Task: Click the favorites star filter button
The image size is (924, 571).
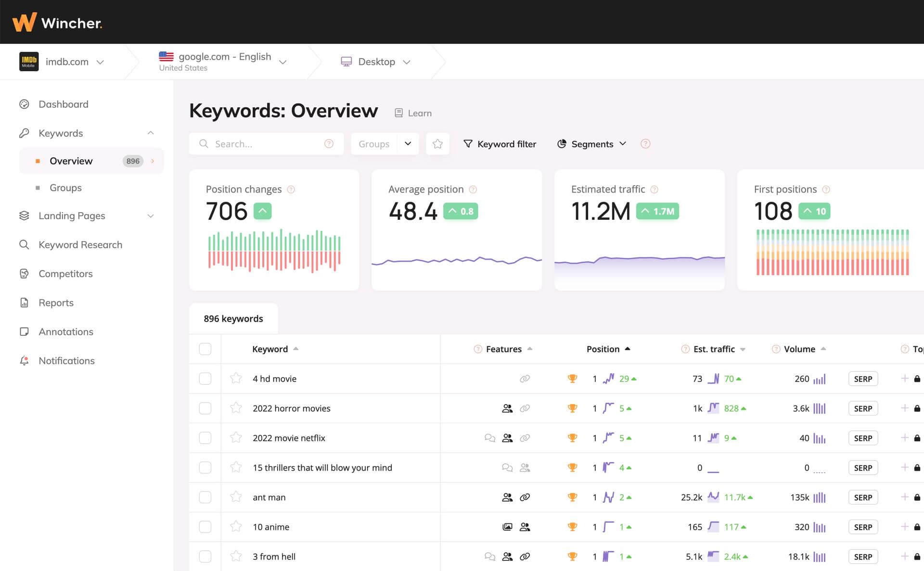Action: click(437, 144)
